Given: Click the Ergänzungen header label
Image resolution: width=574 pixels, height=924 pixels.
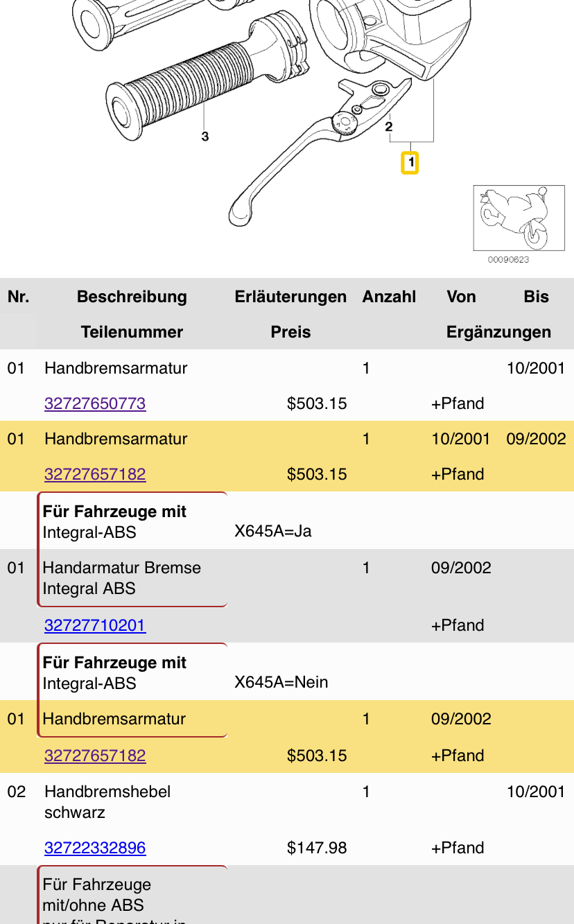Looking at the screenshot, I should (x=498, y=332).
